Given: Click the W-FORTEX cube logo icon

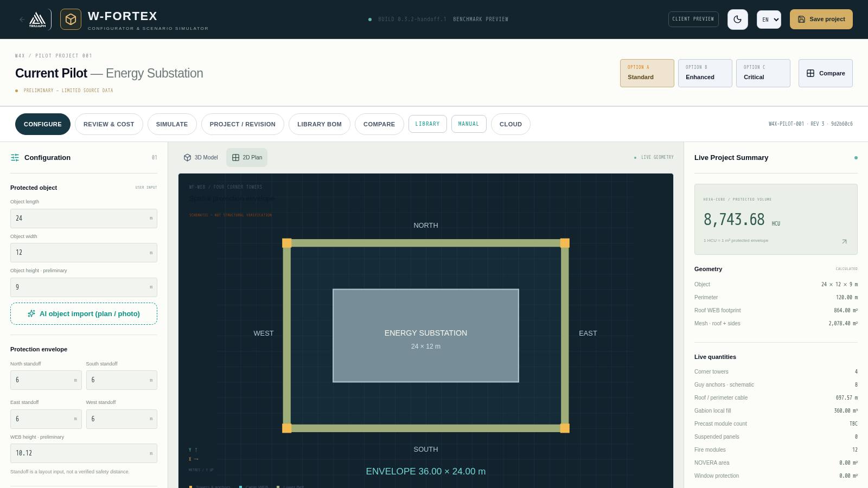Looking at the screenshot, I should pyautogui.click(x=71, y=20).
